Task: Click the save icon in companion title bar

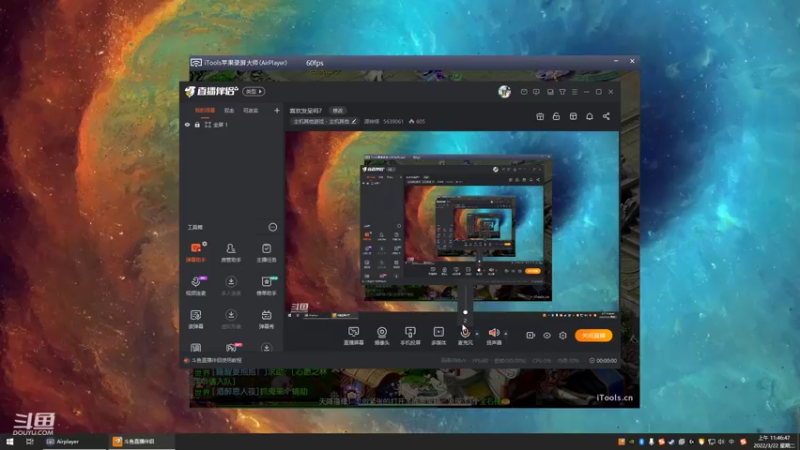Action: click(x=550, y=92)
